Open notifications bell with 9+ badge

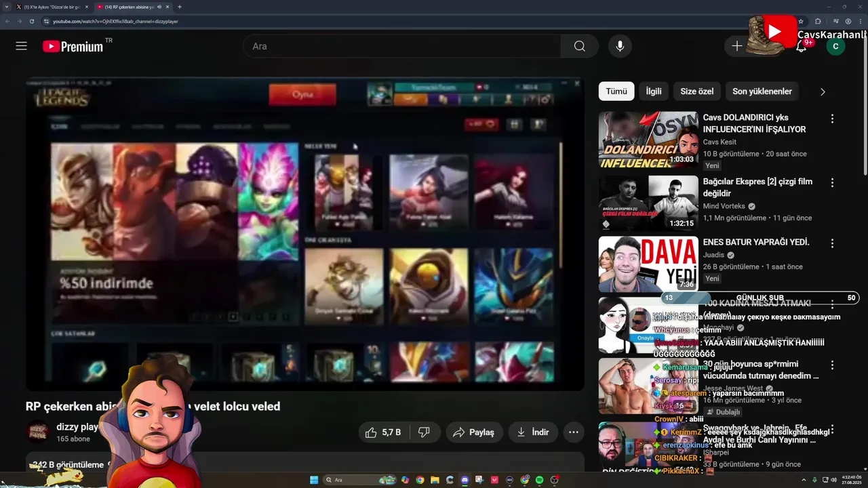coord(802,46)
